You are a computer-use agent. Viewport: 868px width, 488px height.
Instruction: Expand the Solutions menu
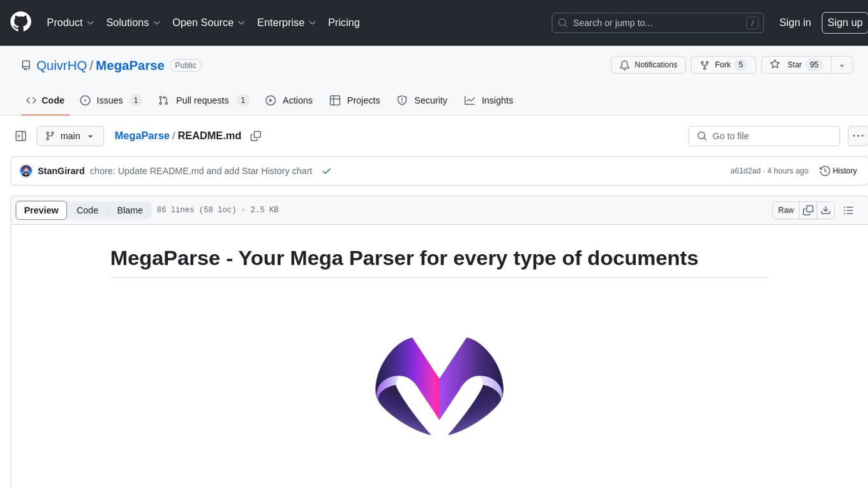pyautogui.click(x=132, y=22)
